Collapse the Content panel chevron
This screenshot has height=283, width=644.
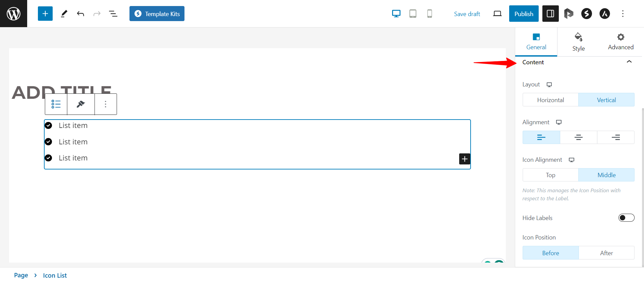tap(629, 62)
